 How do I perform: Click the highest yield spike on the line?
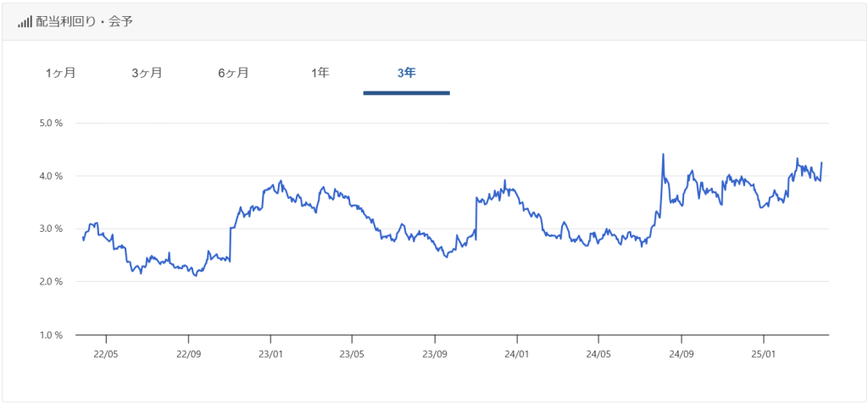tap(663, 155)
